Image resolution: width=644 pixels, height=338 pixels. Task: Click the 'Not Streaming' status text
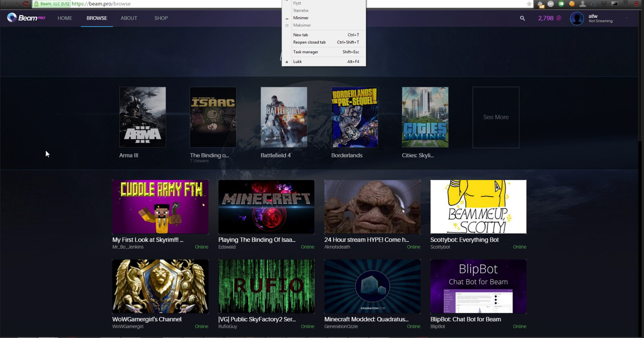tap(600, 21)
